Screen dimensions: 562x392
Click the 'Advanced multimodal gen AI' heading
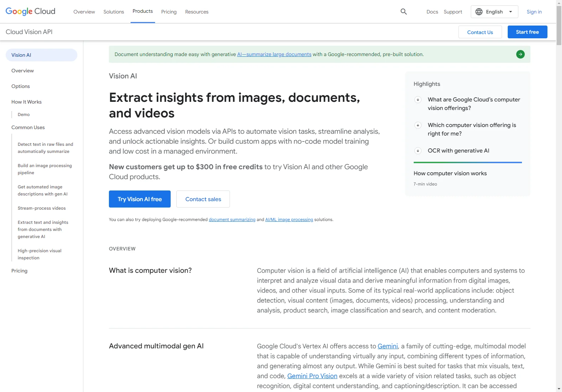point(156,346)
